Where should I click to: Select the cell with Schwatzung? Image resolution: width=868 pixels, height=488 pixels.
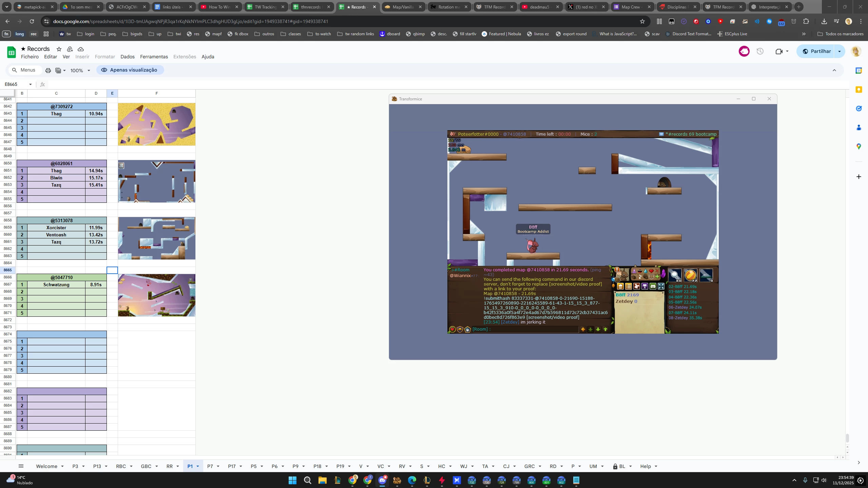[56, 285]
